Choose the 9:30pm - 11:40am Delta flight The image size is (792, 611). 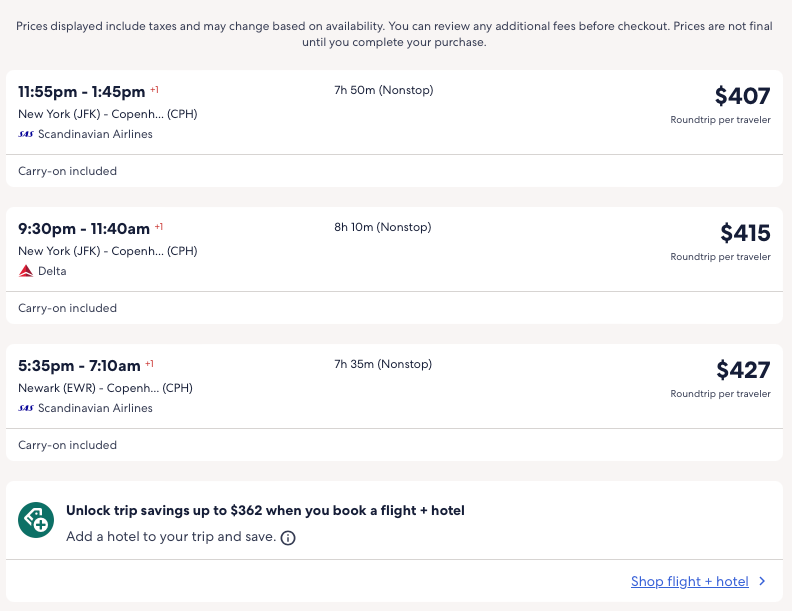(84, 229)
